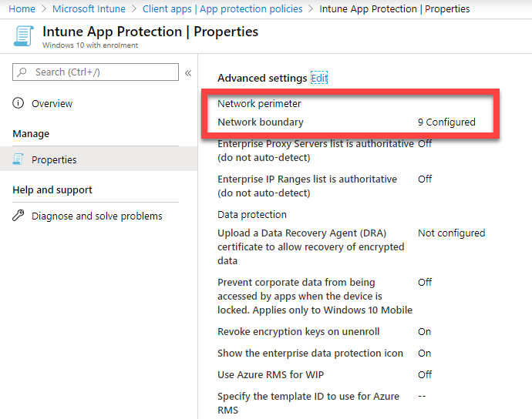Go to Home breadcrumb
This screenshot has width=532, height=419.
pos(22,9)
